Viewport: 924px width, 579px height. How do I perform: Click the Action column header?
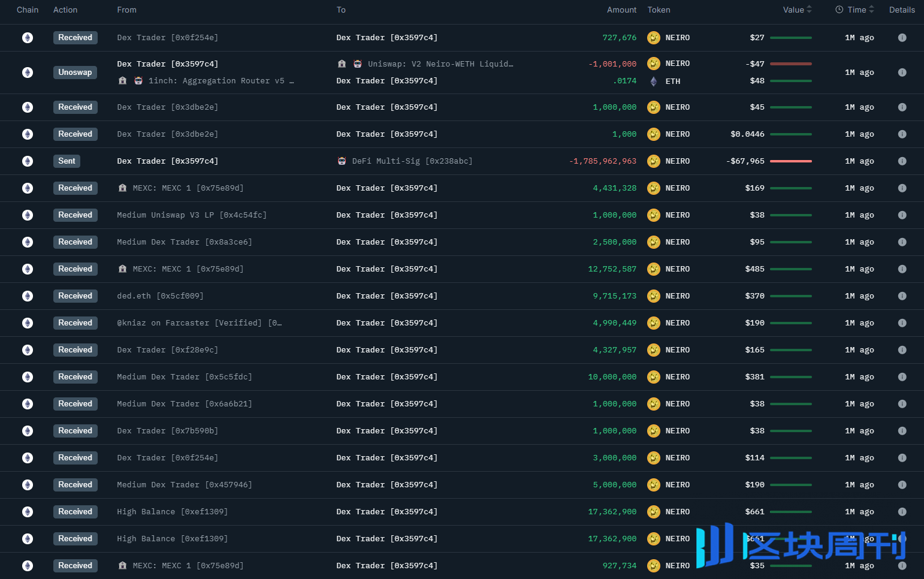[x=65, y=10]
